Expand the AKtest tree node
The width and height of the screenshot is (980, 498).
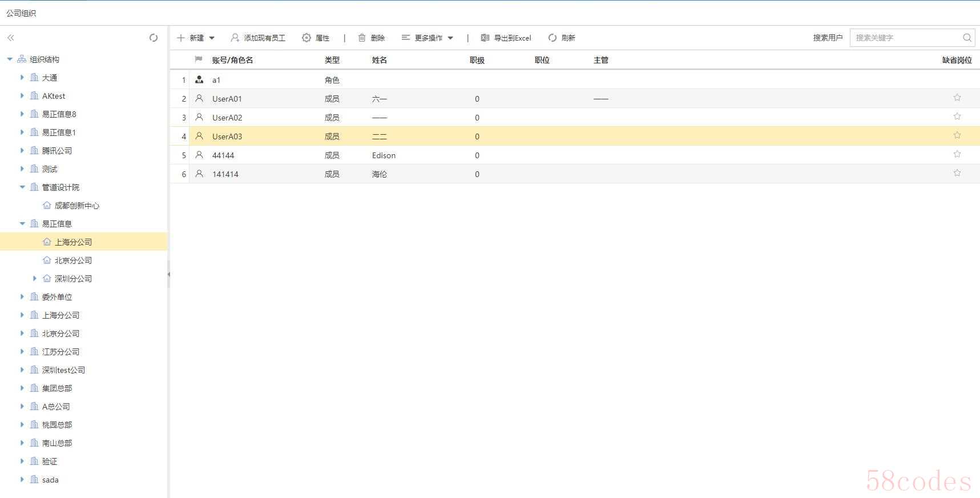point(22,95)
